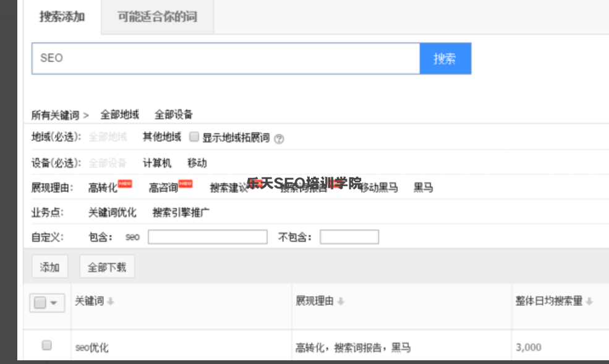The image size is (609, 364).
Task: Open the 所有关键词 breadcrumb link
Action: (55, 114)
